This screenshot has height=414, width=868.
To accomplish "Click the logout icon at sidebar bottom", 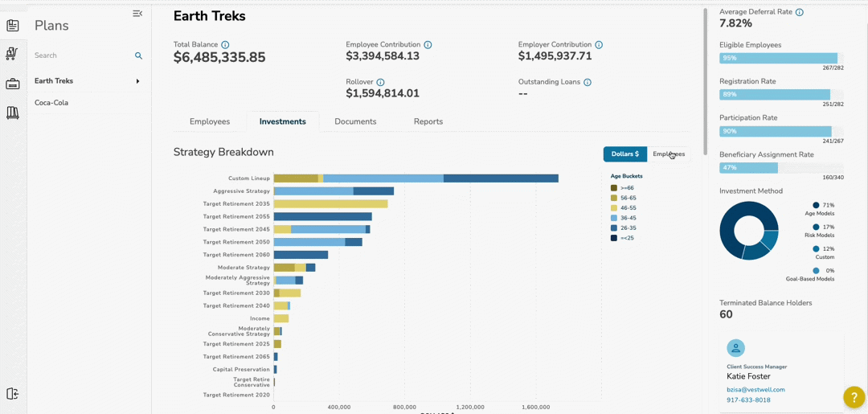I will tap(12, 394).
